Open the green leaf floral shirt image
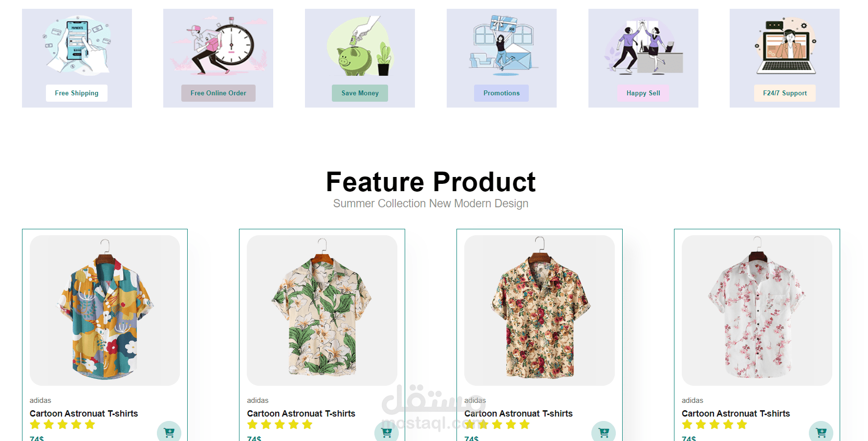 322,310
